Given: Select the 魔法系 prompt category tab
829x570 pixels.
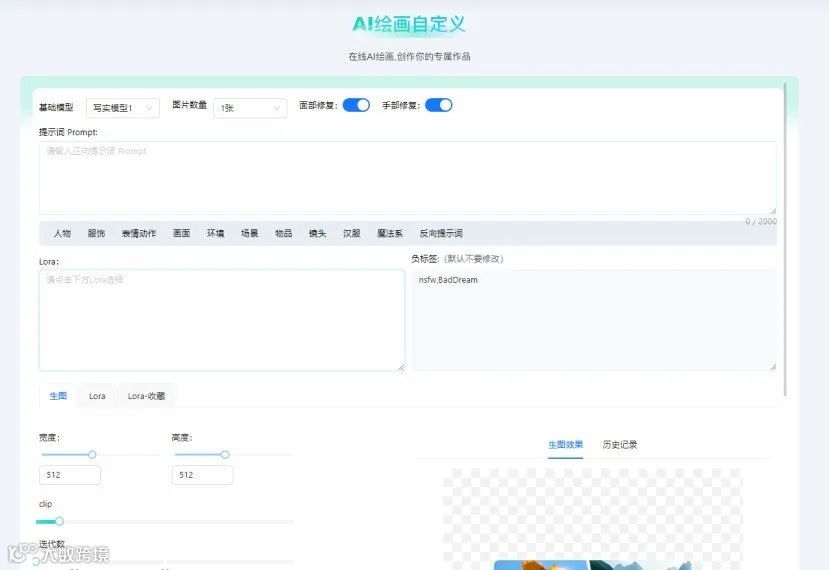Looking at the screenshot, I should point(390,233).
